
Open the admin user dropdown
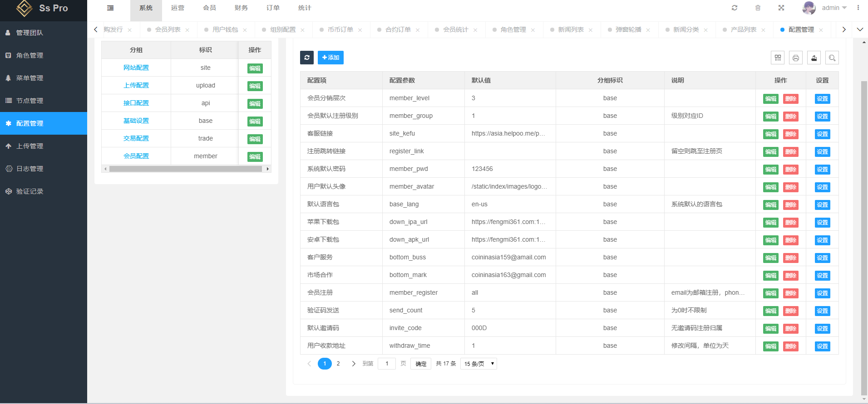834,8
